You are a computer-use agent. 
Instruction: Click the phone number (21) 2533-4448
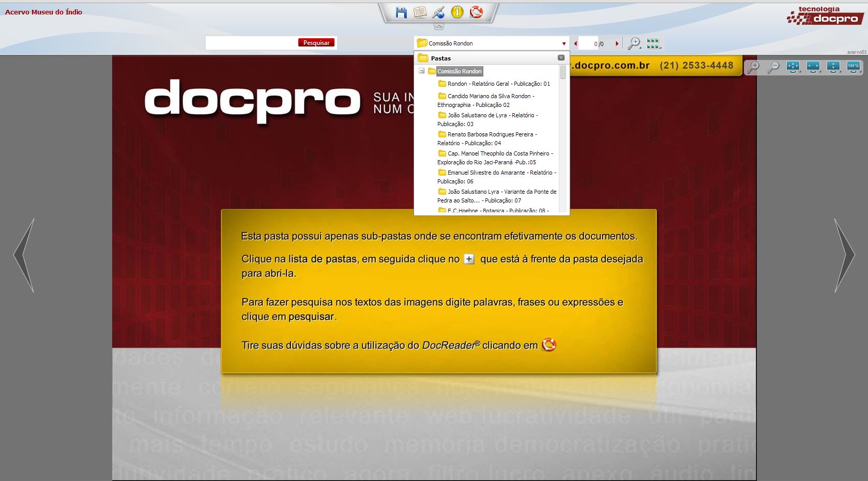tap(696, 66)
